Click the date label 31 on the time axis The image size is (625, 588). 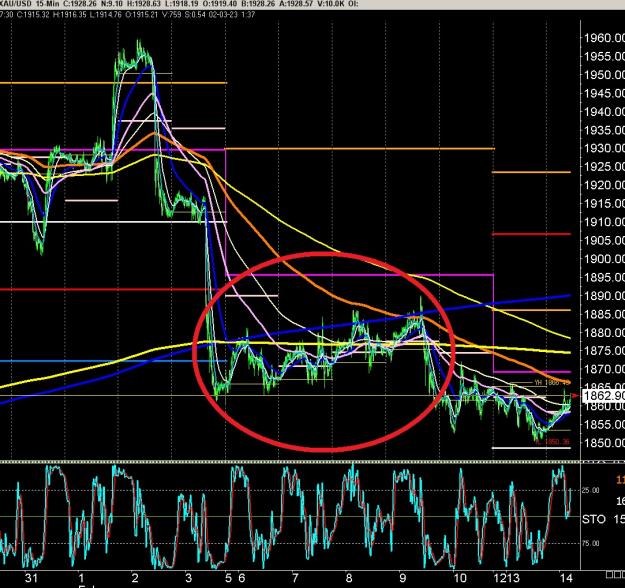coord(31,578)
